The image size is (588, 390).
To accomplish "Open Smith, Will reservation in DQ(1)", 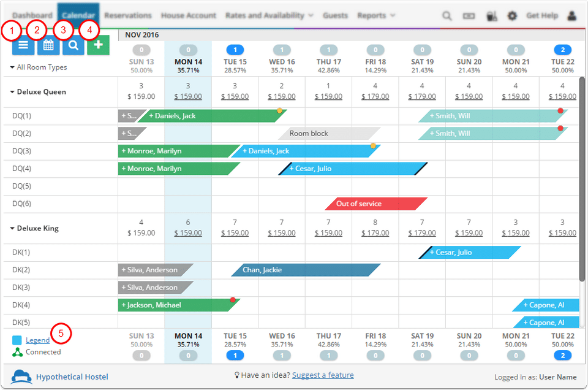I will click(x=493, y=116).
